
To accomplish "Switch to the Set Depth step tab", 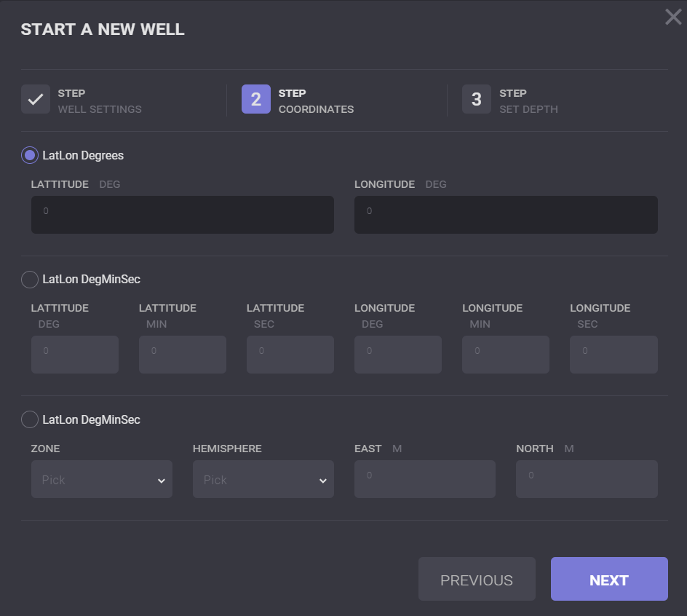I will point(528,101).
